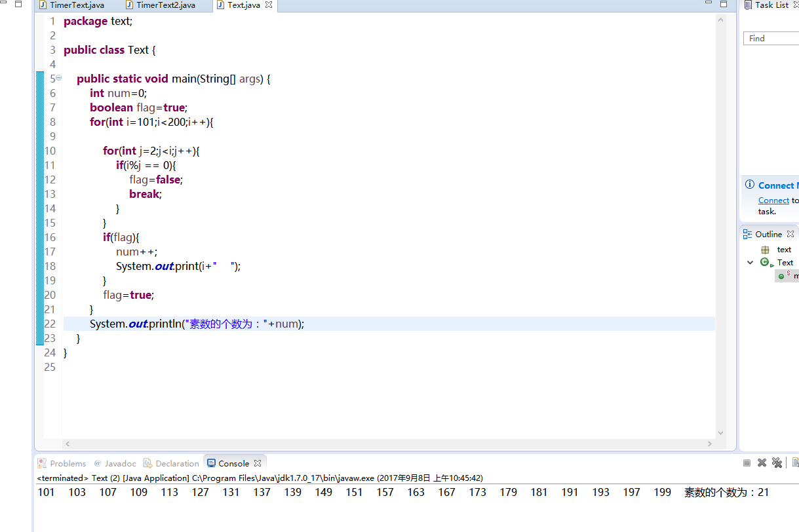Click the 'for(int i=101;i<200;i++){' line
Viewport: 799px width, 532px height.
click(x=152, y=122)
